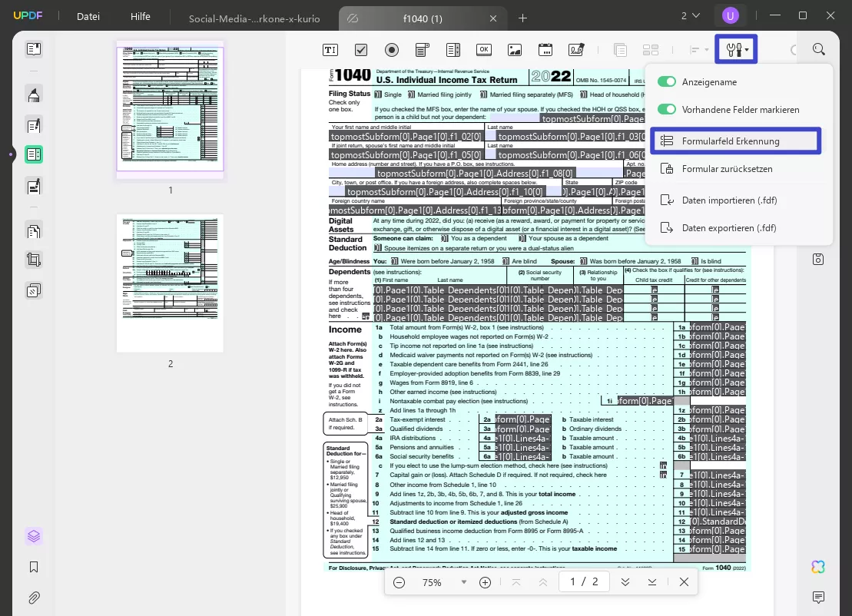Viewport: 852px width, 616px height.
Task: Toggle 'Anzeigename' switch off
Action: click(x=667, y=81)
